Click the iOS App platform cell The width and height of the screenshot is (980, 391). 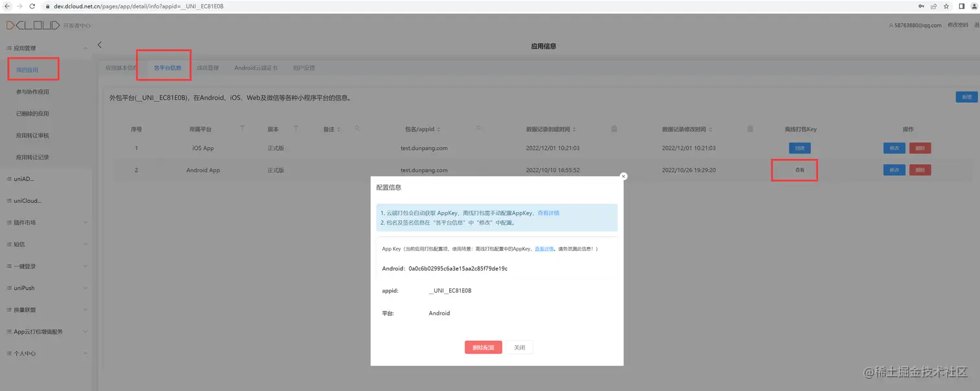pos(204,148)
